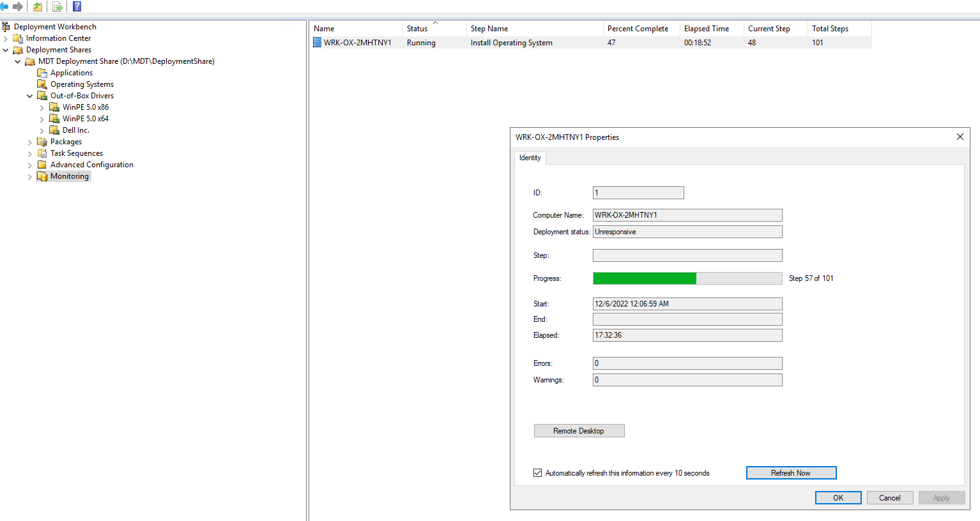
Task: Select the Packages node icon
Action: 41,141
